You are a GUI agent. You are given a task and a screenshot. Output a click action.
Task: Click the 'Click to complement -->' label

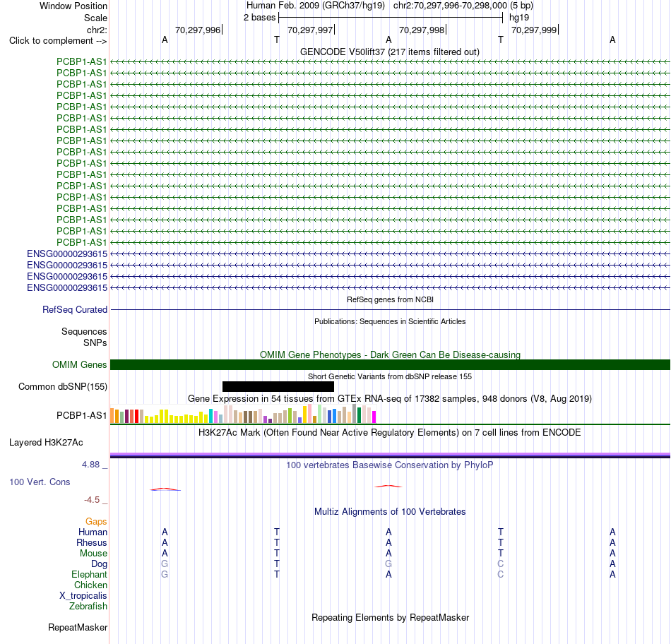point(58,41)
